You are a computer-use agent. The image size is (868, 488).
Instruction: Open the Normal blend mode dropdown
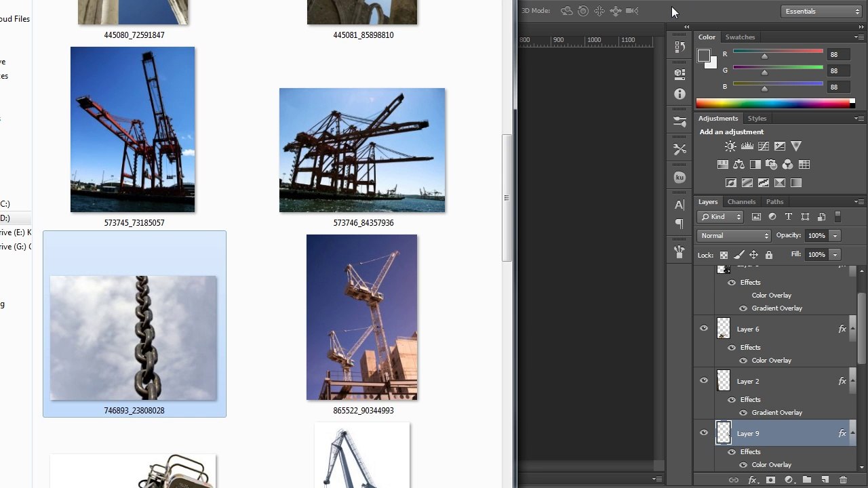pyautogui.click(x=734, y=236)
